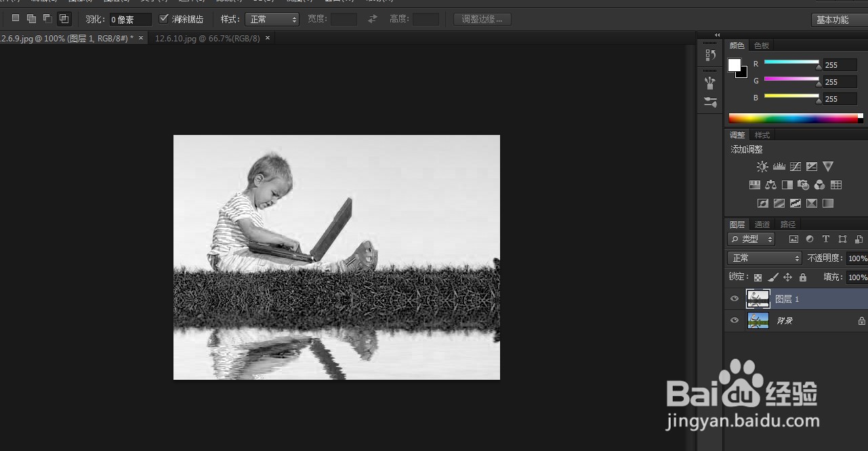Open the History panel icon
The height and width of the screenshot is (451, 868).
click(710, 55)
